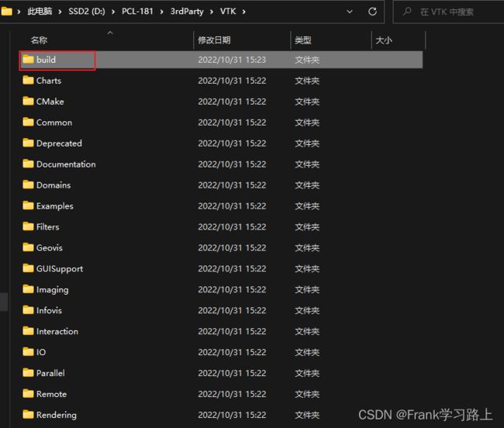Click the Deprecated folder icon
504x428 pixels.
(x=28, y=143)
